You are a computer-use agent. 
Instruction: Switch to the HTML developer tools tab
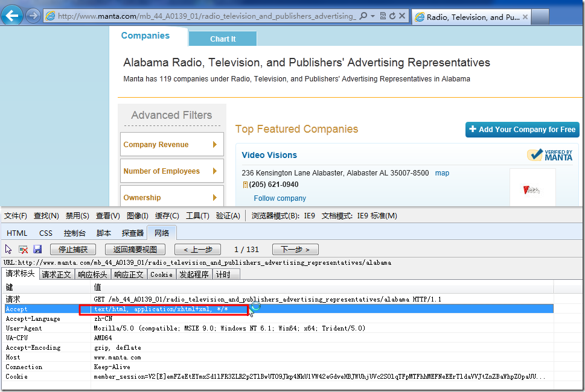(17, 233)
